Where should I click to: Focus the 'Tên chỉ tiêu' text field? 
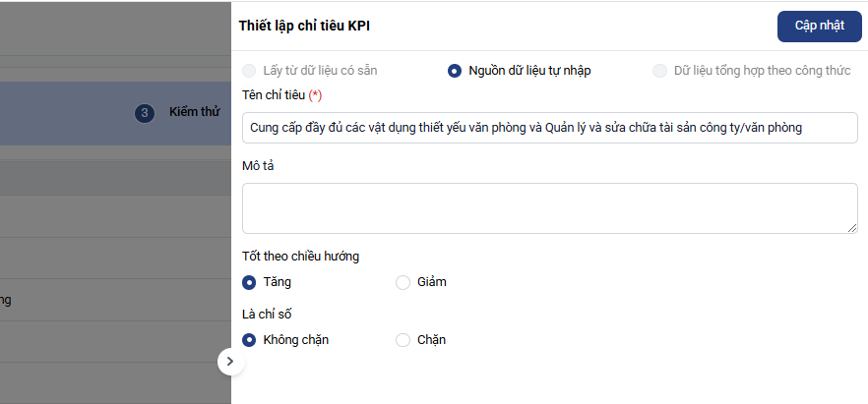(549, 128)
